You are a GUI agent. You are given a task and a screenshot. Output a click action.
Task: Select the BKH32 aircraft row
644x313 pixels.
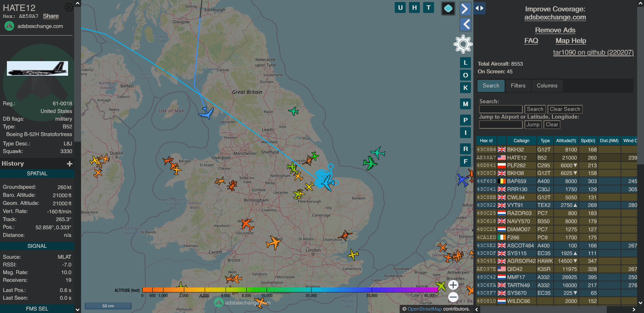point(557,150)
